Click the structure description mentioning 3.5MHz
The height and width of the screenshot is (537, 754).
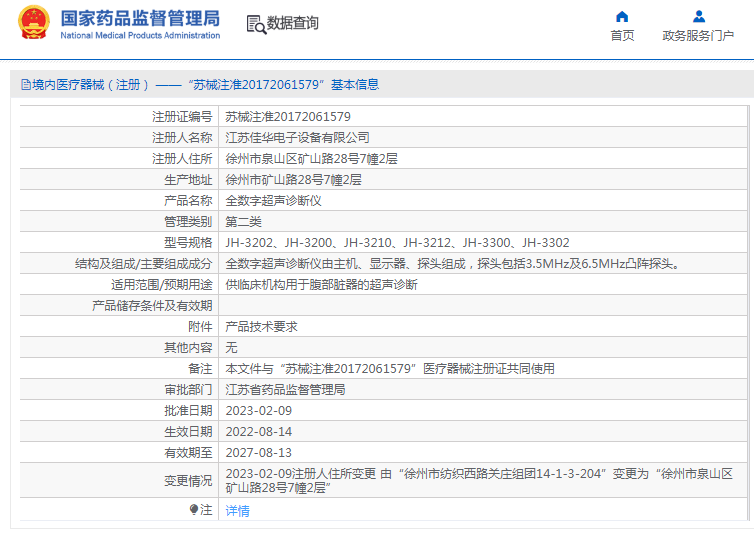tap(452, 264)
